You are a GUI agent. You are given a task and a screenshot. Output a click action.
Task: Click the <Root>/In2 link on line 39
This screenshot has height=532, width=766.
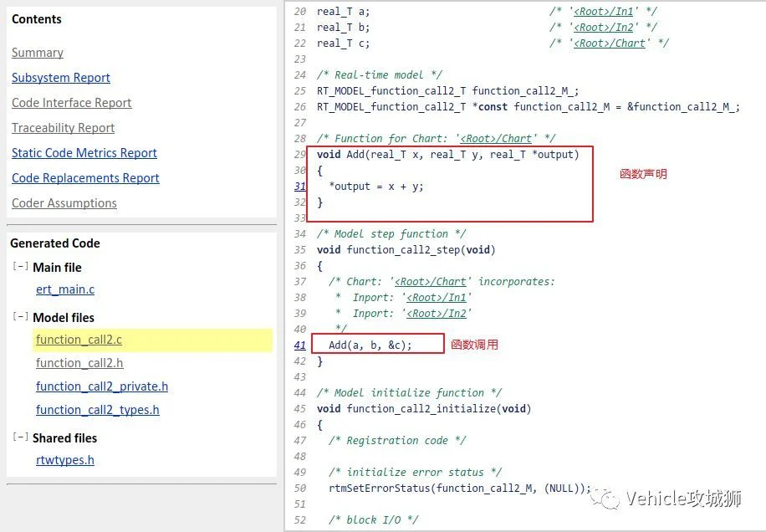(x=437, y=314)
